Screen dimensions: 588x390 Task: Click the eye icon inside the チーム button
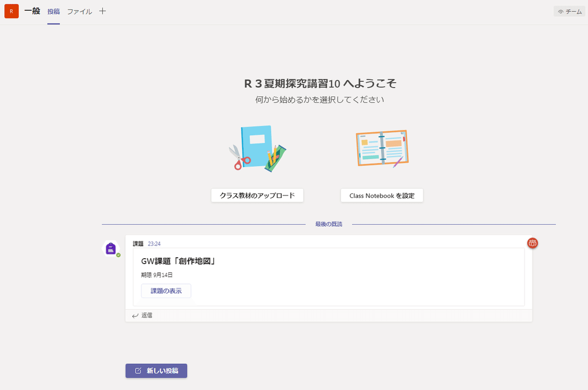pos(560,11)
